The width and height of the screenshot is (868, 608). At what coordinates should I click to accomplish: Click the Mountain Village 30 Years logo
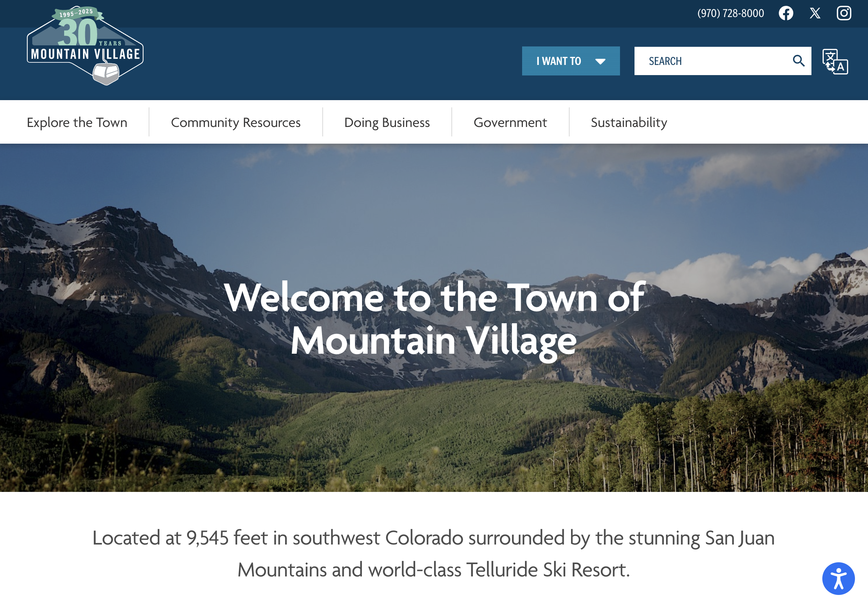point(85,45)
